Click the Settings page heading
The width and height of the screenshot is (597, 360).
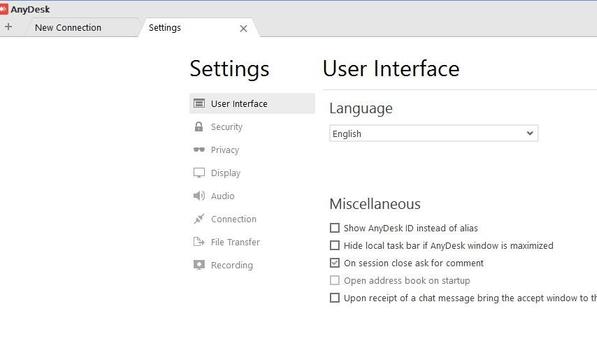(x=230, y=69)
